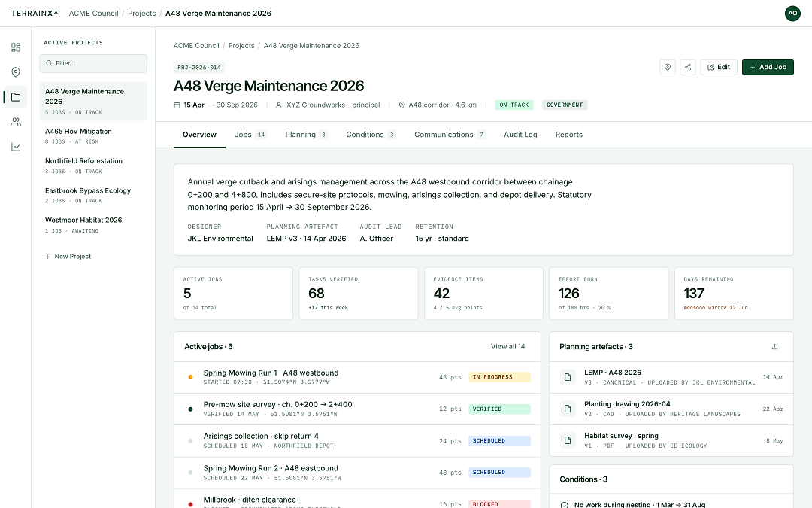The image size is (812, 508).
Task: Click the Filter input field
Action: [x=93, y=63]
